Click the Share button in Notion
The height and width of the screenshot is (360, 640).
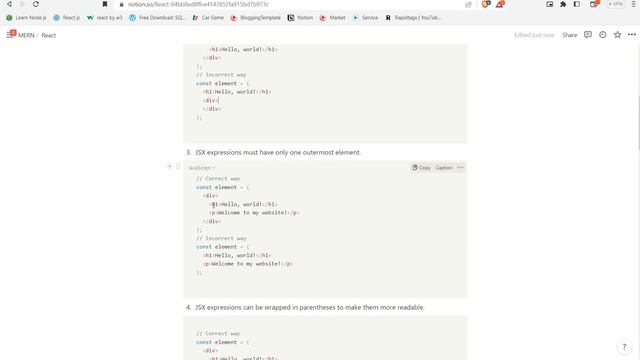coord(569,35)
